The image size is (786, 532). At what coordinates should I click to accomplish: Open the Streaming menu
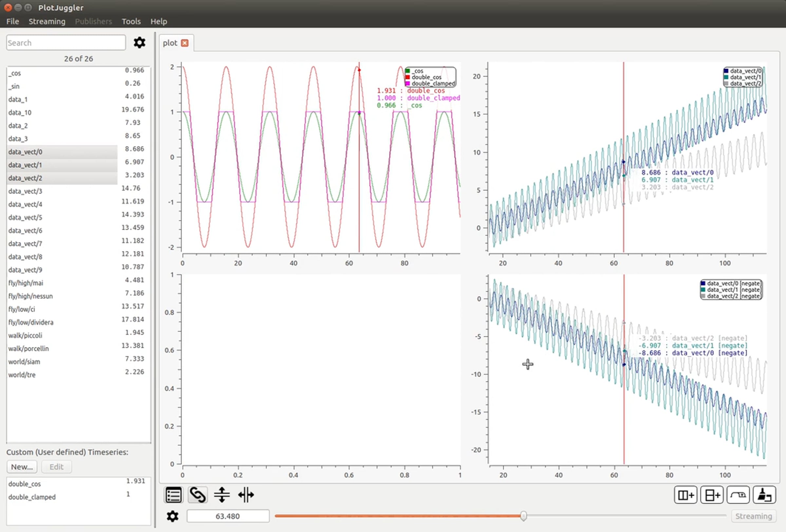coord(47,21)
